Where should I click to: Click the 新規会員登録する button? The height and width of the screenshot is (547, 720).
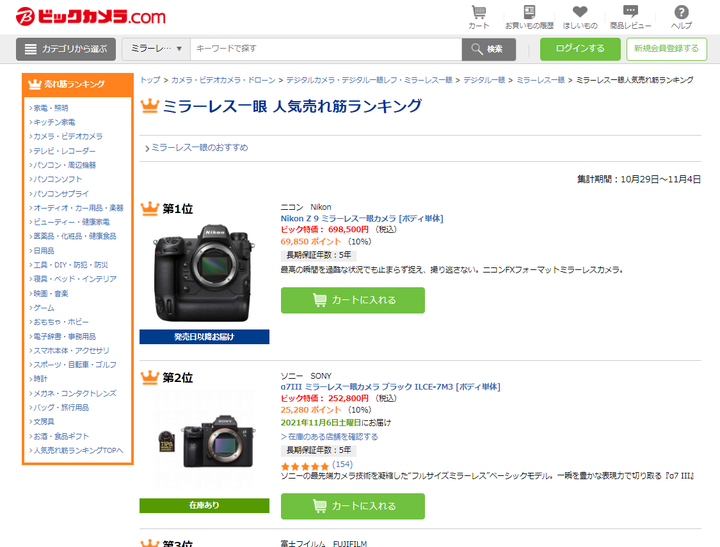coord(666,49)
